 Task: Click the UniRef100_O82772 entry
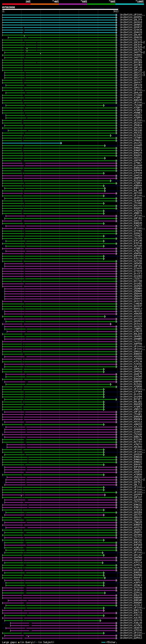point(131,40)
